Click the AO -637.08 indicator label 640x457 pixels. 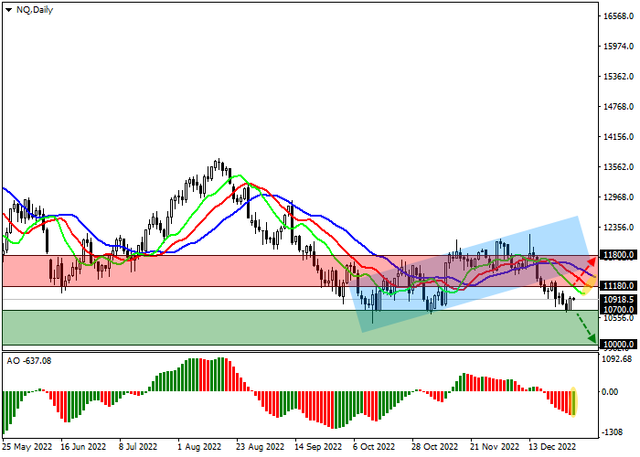(x=29, y=361)
